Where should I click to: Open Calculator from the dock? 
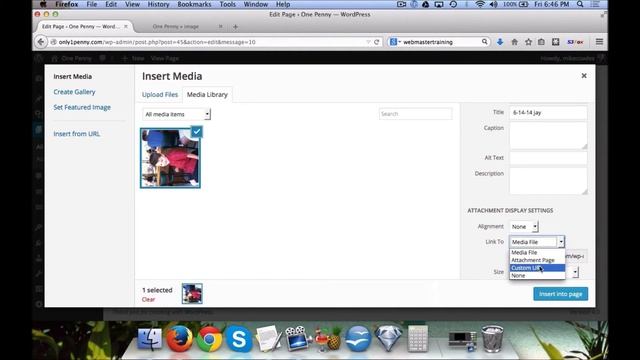point(418,338)
